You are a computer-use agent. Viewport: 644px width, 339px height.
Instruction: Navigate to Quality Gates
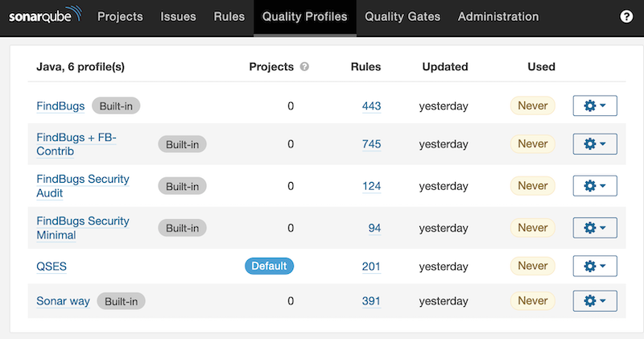click(x=402, y=16)
